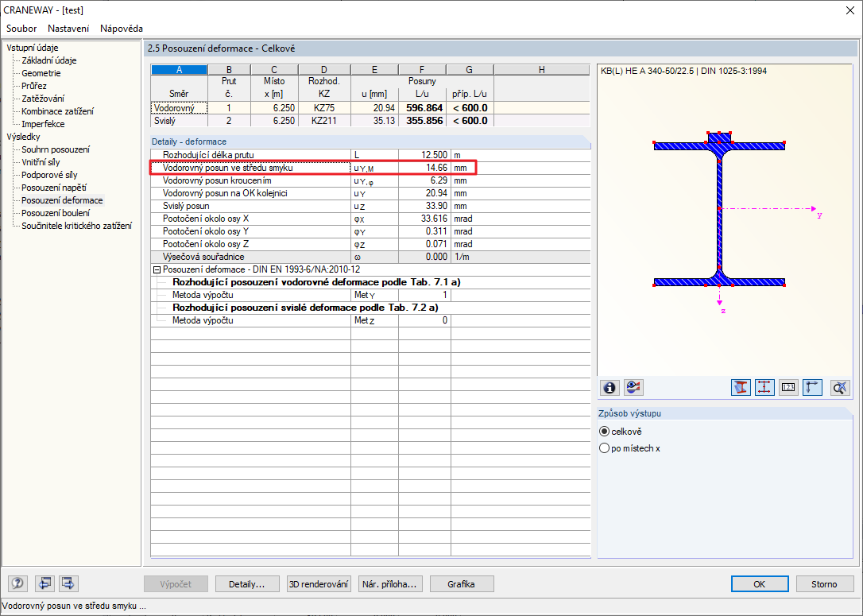Click the Detaily... button
This screenshot has height=616, width=863.
247,584
